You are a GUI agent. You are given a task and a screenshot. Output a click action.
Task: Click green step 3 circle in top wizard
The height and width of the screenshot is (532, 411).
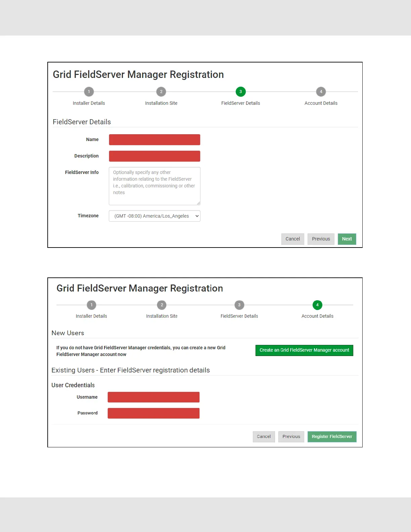coord(240,92)
